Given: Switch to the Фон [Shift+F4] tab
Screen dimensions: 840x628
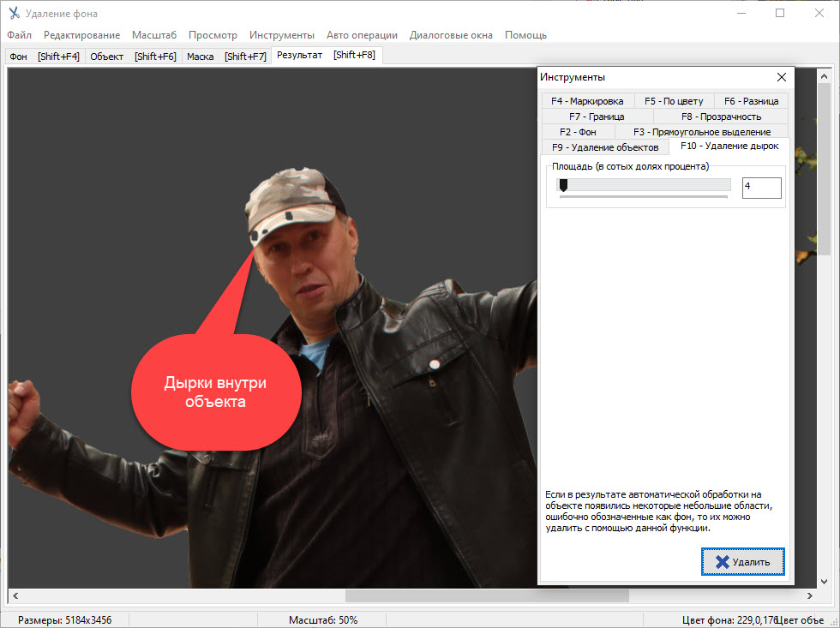Looking at the screenshot, I should [45, 57].
